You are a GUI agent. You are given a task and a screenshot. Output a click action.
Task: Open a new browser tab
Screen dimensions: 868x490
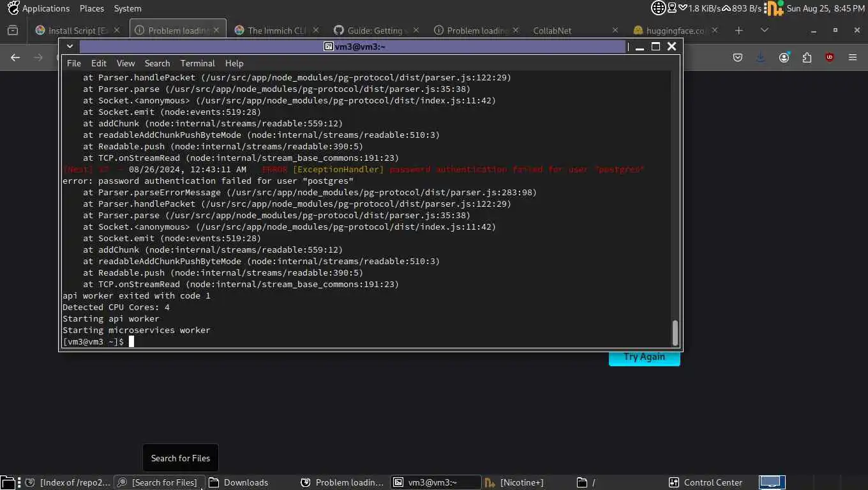click(x=739, y=30)
